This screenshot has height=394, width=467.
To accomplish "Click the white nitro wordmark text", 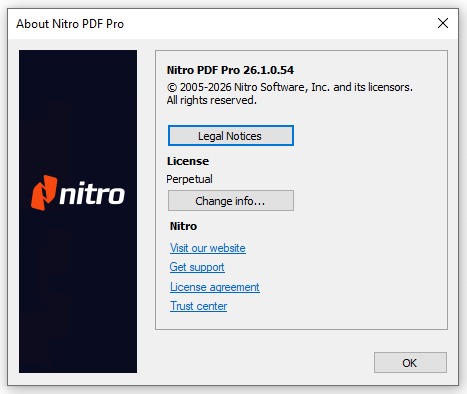I will pyautogui.click(x=92, y=193).
